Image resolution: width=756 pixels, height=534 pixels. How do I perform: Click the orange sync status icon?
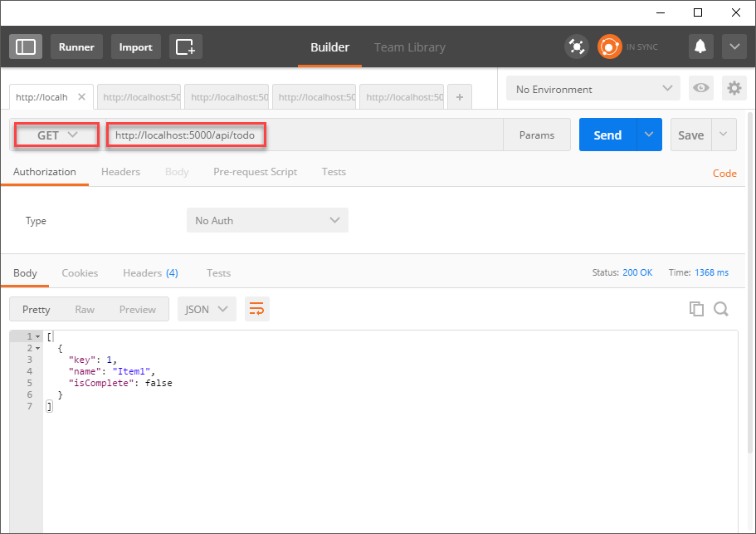coord(610,47)
